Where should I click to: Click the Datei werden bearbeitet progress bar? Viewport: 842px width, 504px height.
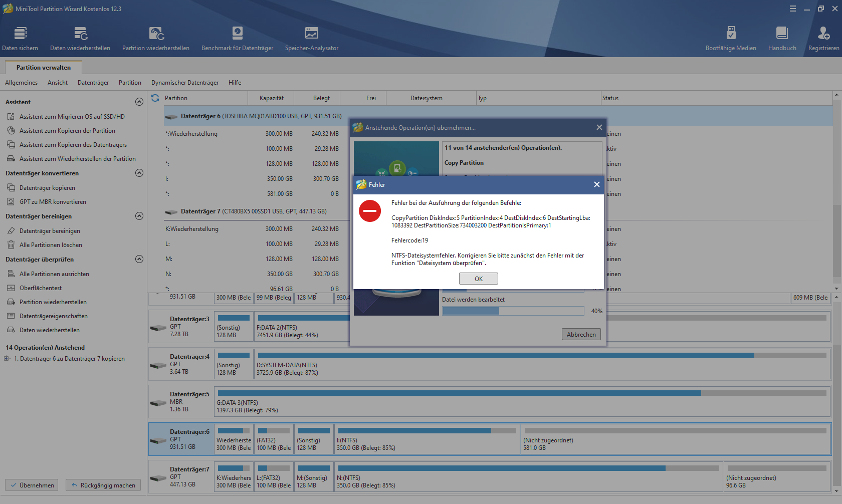tap(513, 311)
